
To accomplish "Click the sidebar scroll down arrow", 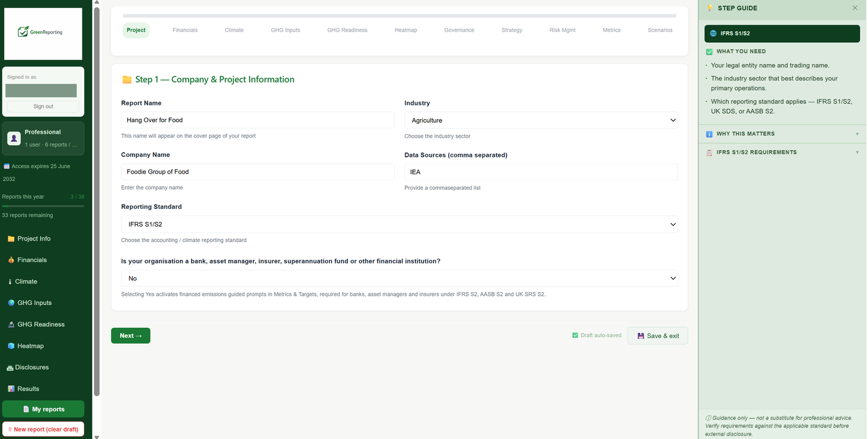I will (x=96, y=437).
